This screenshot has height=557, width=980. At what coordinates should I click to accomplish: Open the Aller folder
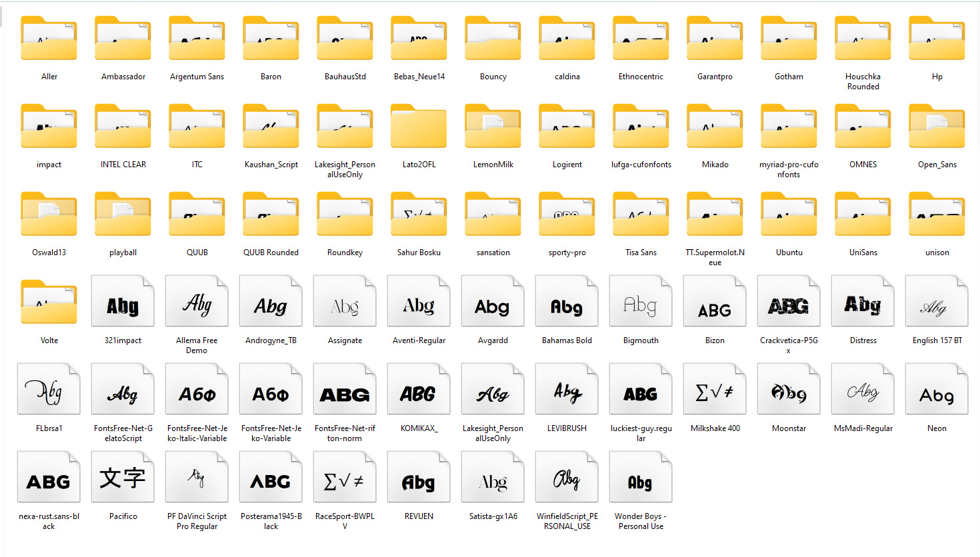pos(49,39)
